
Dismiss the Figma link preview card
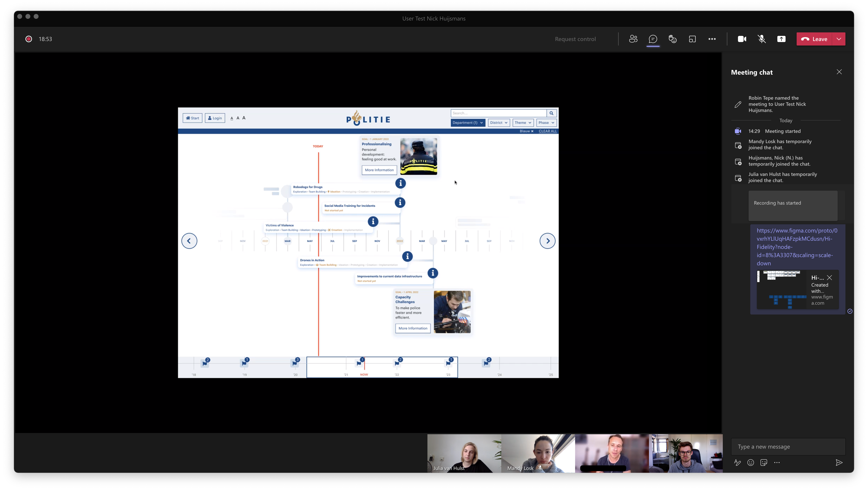point(829,278)
